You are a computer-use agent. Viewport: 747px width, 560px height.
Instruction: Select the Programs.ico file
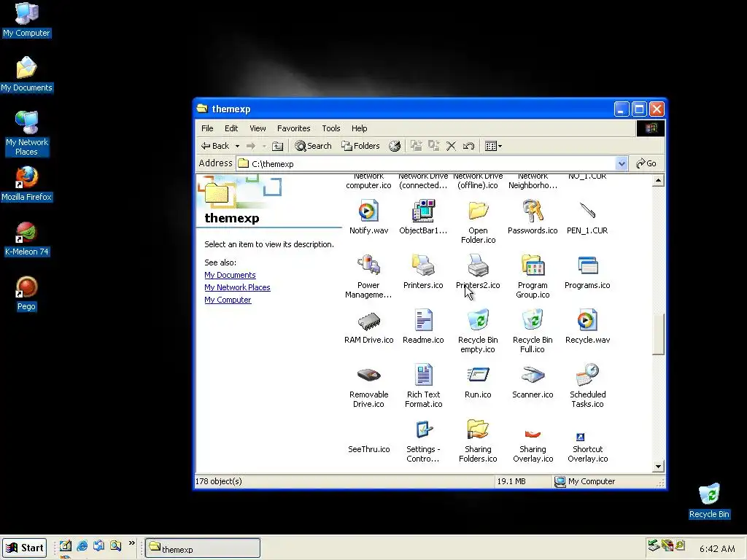[587, 265]
